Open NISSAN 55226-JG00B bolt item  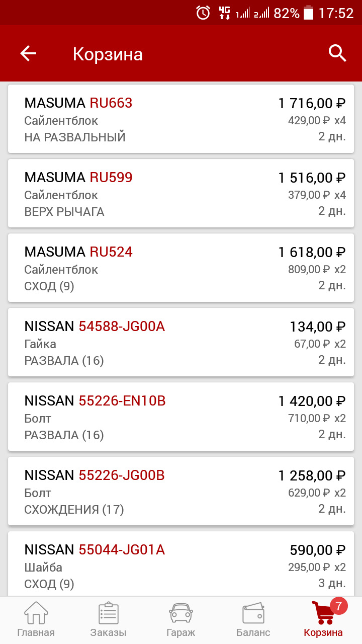click(181, 491)
